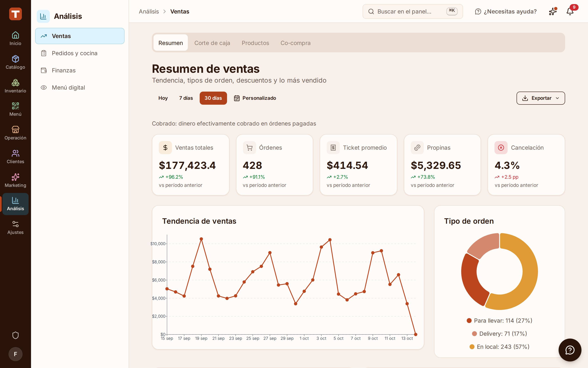The height and width of the screenshot is (368, 588).
Task: Click the Órdenes shopping cart icon
Action: click(x=249, y=148)
